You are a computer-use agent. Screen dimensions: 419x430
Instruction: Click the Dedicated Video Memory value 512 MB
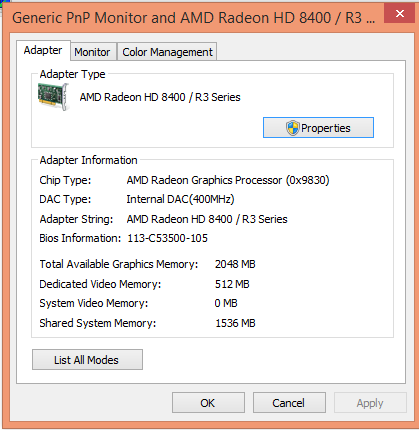[x=232, y=284]
